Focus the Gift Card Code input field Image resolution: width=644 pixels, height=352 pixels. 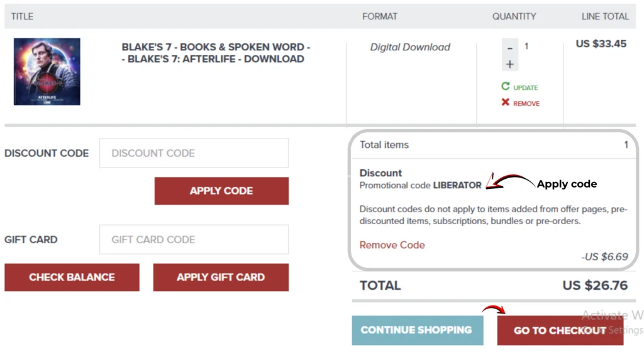pos(194,239)
